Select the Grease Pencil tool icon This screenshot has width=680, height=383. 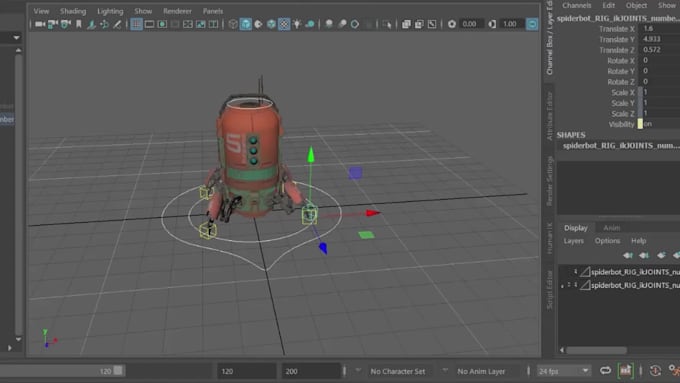pyautogui.click(x=117, y=24)
